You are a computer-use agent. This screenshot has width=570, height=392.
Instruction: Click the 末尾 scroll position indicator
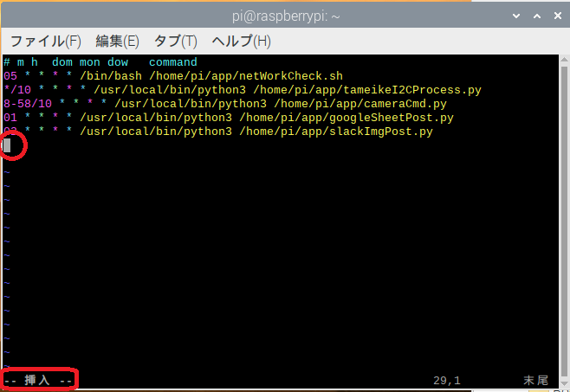click(x=536, y=380)
